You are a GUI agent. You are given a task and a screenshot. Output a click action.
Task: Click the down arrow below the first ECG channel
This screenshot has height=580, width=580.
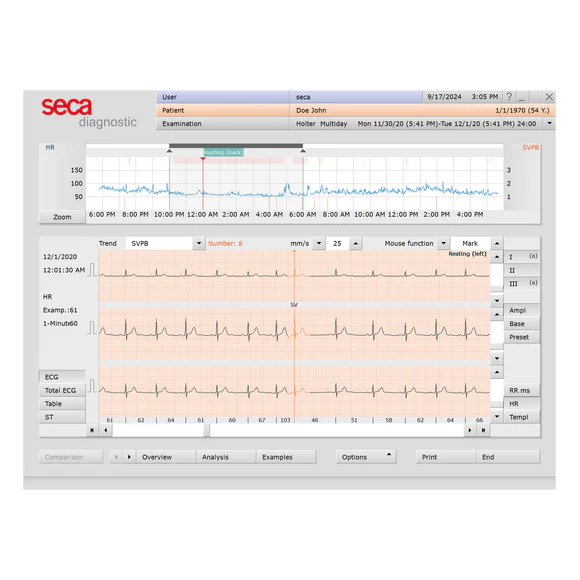497,301
